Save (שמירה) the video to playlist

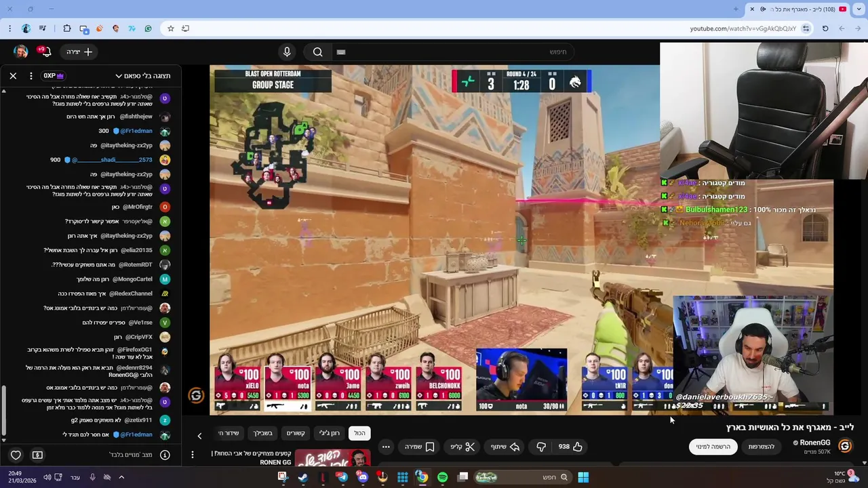420,447
